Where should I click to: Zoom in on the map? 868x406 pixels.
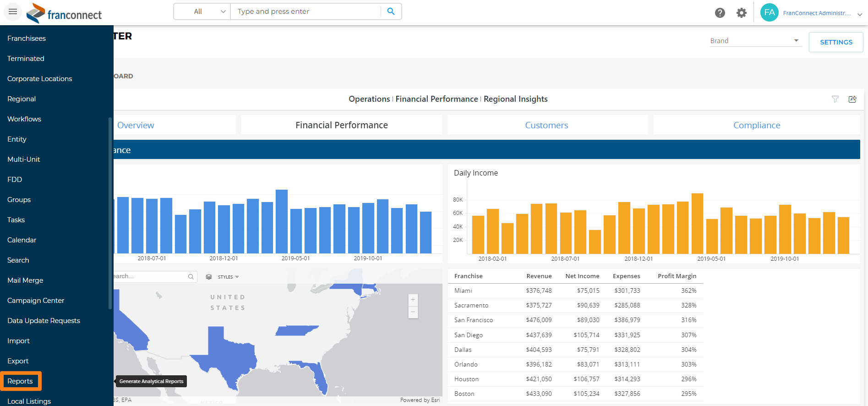(x=413, y=300)
